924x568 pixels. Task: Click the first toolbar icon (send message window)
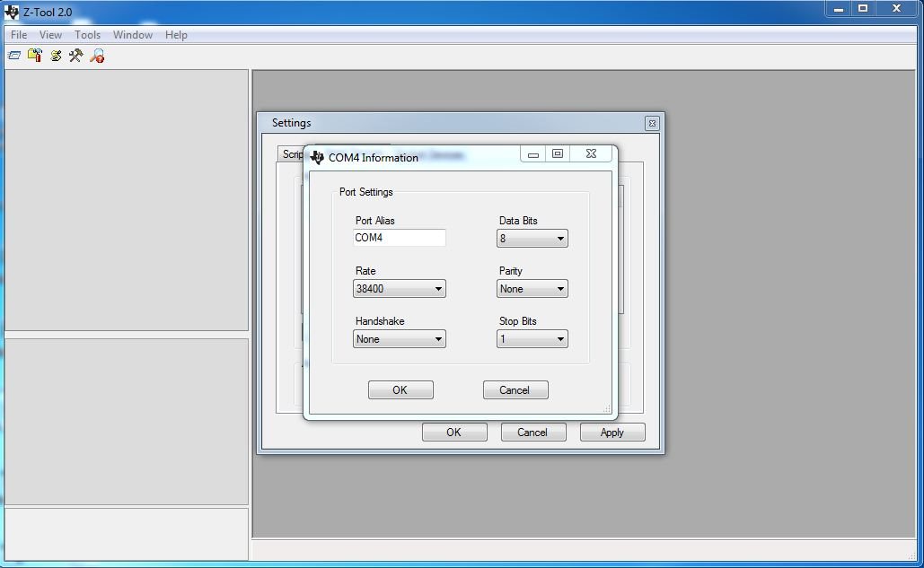14,56
